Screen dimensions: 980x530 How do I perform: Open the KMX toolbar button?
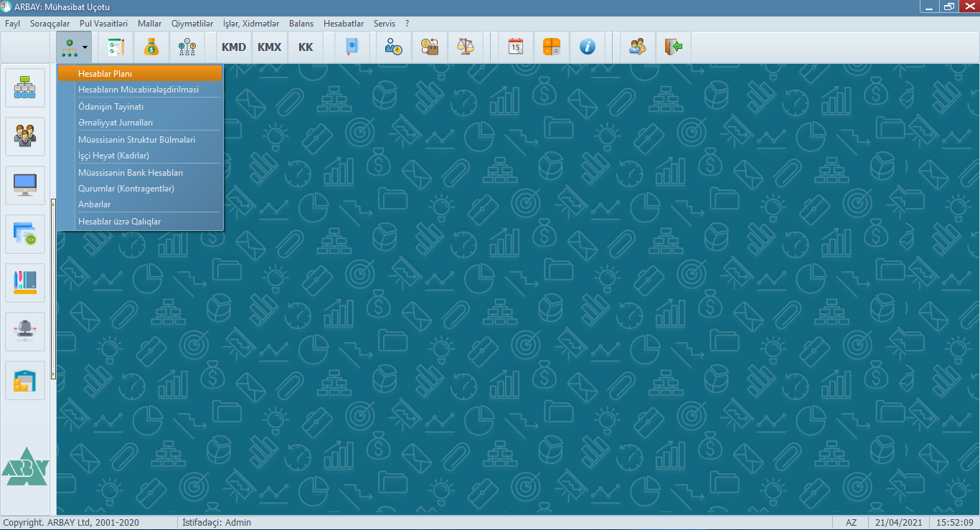[x=270, y=47]
